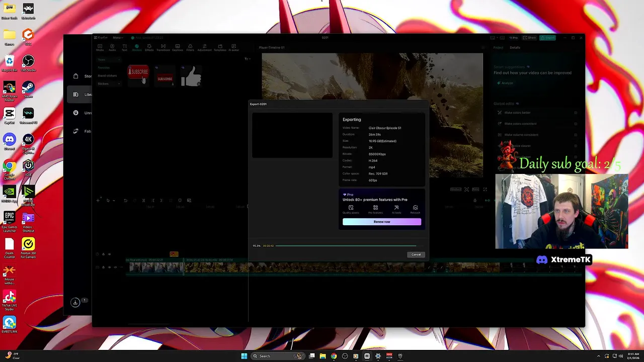644x362 pixels.
Task: Click the export progress bar
Action: coord(349,246)
